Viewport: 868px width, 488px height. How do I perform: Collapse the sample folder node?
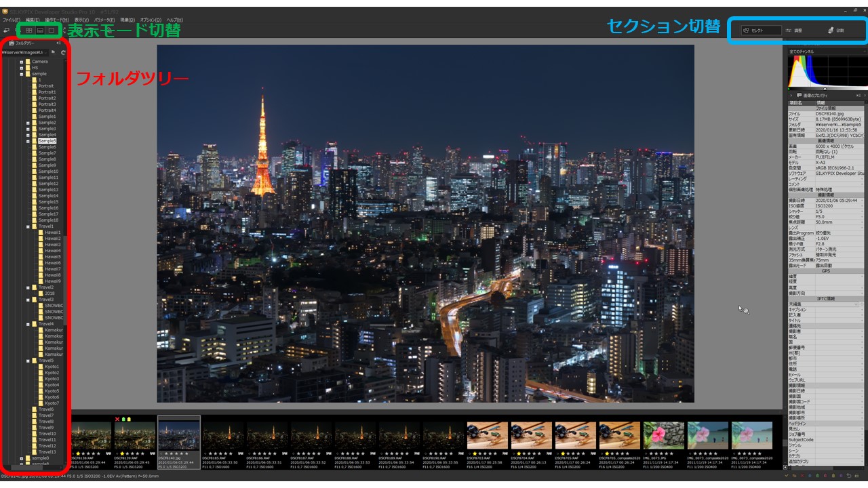[22, 74]
